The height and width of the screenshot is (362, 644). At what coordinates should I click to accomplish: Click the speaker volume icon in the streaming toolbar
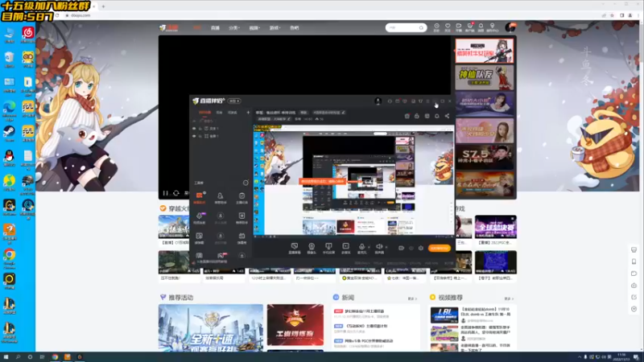379,248
